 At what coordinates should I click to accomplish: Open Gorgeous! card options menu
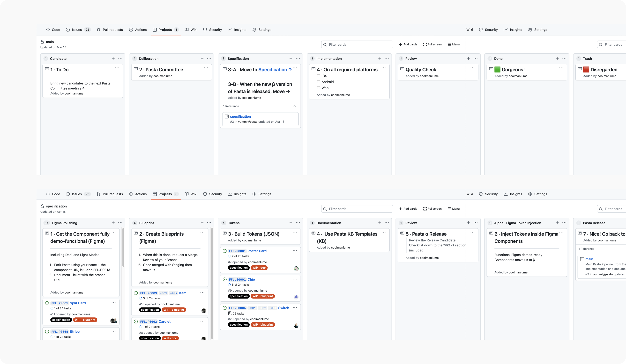click(561, 68)
